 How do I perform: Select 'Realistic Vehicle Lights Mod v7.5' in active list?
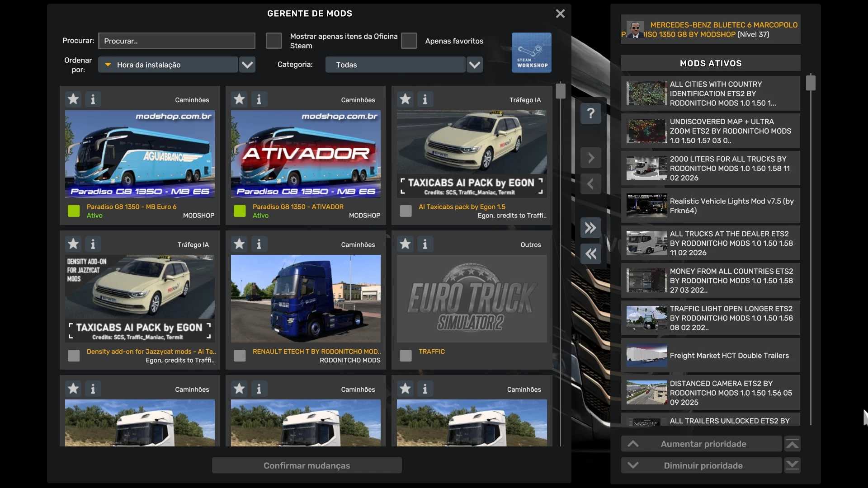pyautogui.click(x=710, y=206)
